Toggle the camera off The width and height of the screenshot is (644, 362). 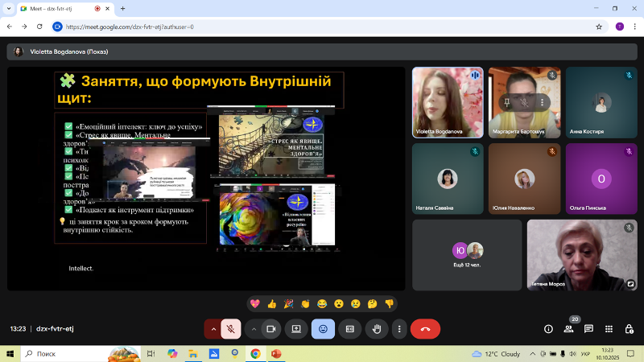point(271,328)
